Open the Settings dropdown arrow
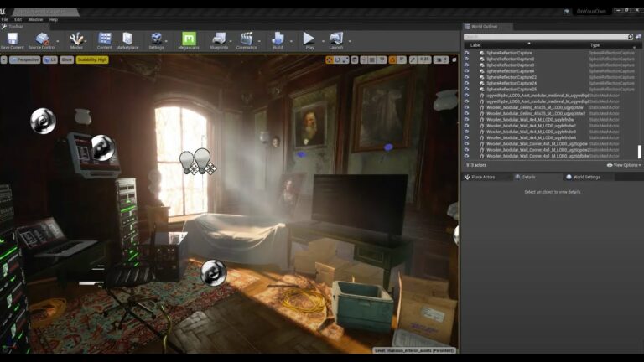The height and width of the screenshot is (362, 644). click(x=166, y=41)
